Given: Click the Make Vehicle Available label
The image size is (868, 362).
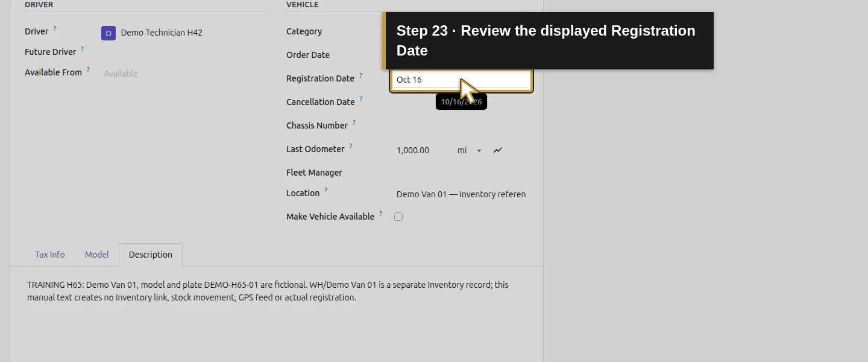Looking at the screenshot, I should click(330, 217).
